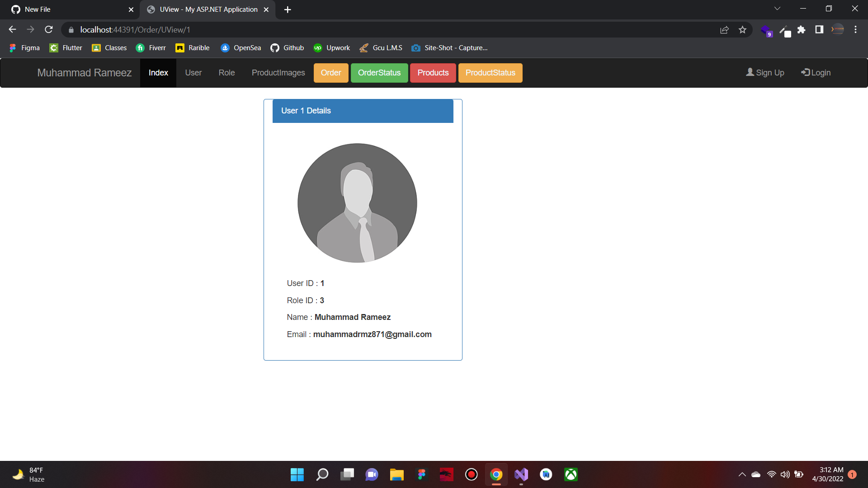This screenshot has height=488, width=868.
Task: Toggle the sidebar panel icon in the toolbar
Action: (x=819, y=29)
